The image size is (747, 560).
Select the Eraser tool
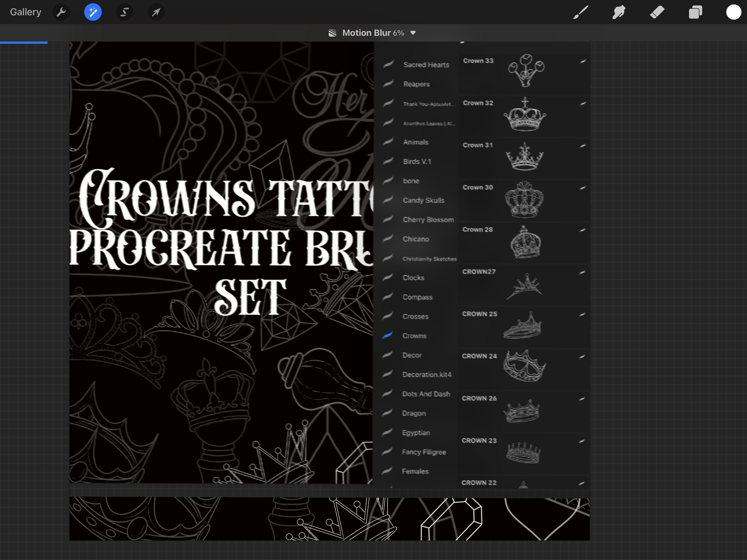657,13
